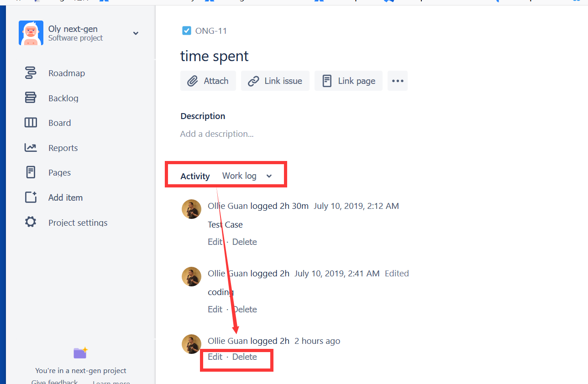
Task: Open the more actions ellipsis menu
Action: click(397, 81)
